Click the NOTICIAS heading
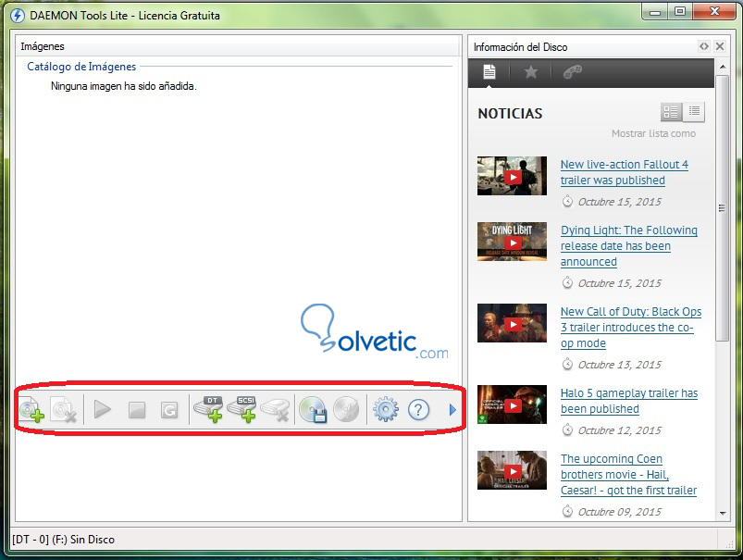 click(x=510, y=114)
